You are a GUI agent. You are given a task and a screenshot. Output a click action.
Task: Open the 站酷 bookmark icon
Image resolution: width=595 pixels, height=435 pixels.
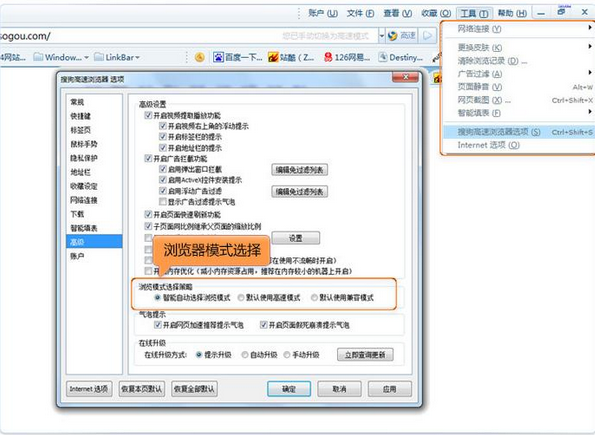tap(273, 57)
